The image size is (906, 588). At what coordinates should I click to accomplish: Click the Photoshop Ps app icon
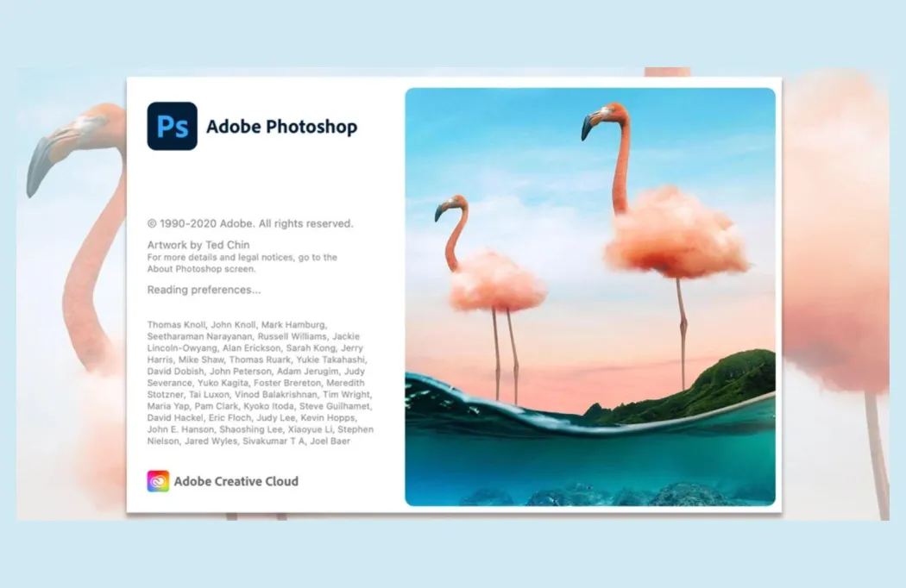173,126
